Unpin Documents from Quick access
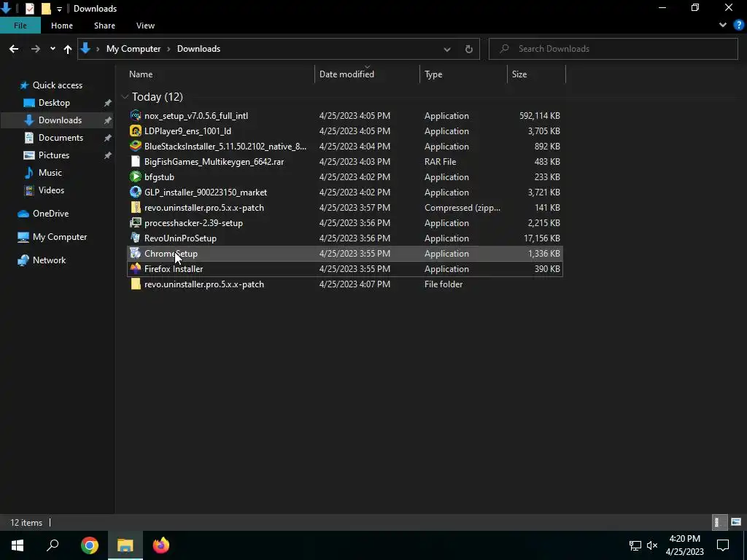This screenshot has height=560, width=747. tap(108, 138)
